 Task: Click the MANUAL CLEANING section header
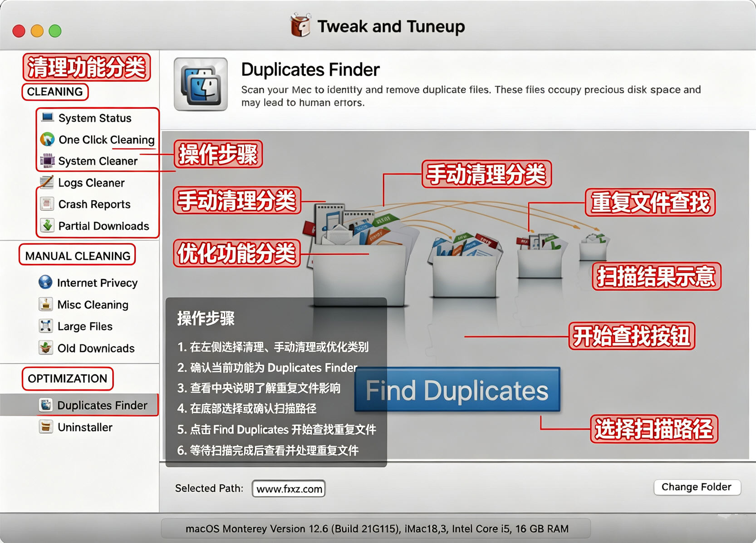click(x=78, y=256)
